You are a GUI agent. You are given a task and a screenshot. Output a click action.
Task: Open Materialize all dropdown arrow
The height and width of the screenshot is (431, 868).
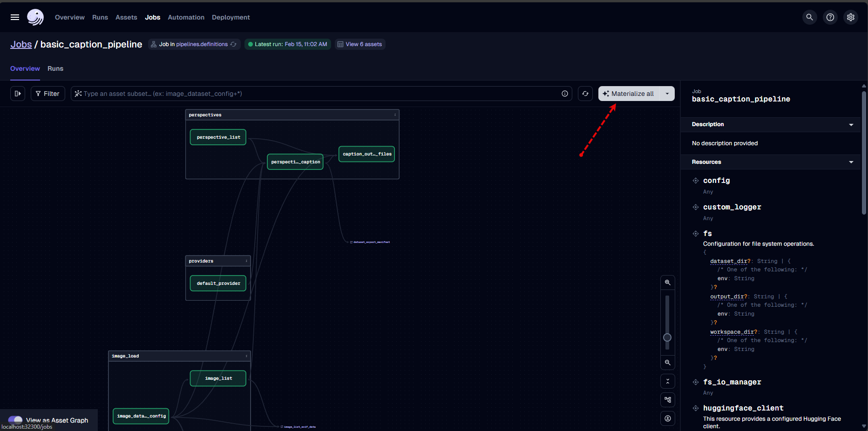(667, 94)
